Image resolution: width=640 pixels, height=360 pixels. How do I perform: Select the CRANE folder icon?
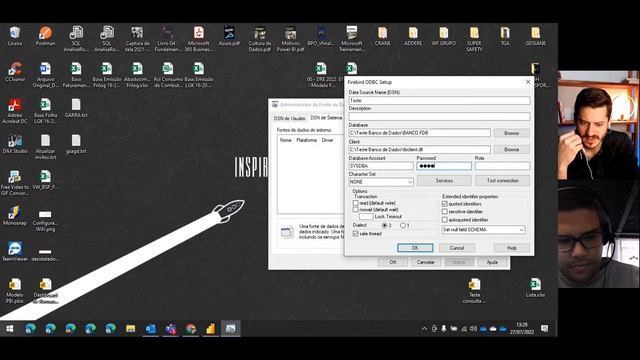tap(382, 36)
